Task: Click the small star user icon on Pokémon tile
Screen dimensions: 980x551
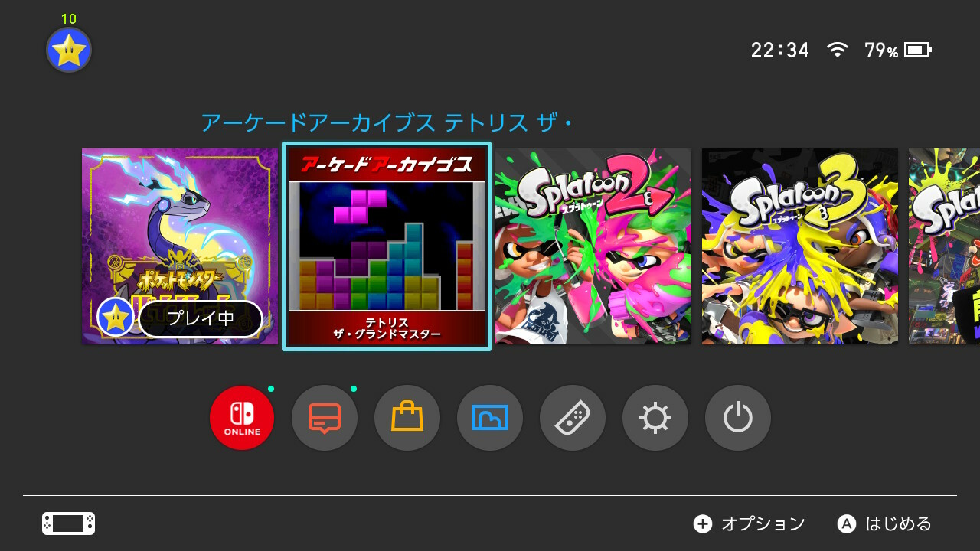Action: pos(116,317)
